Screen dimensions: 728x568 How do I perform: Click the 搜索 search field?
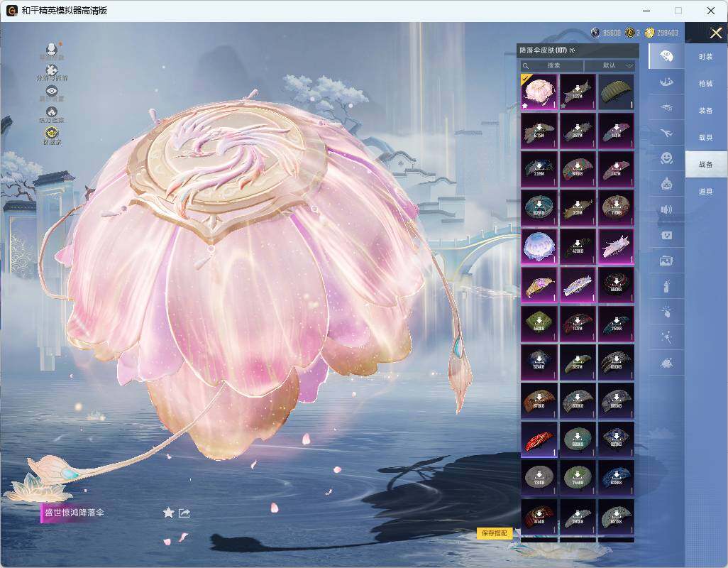click(551, 66)
